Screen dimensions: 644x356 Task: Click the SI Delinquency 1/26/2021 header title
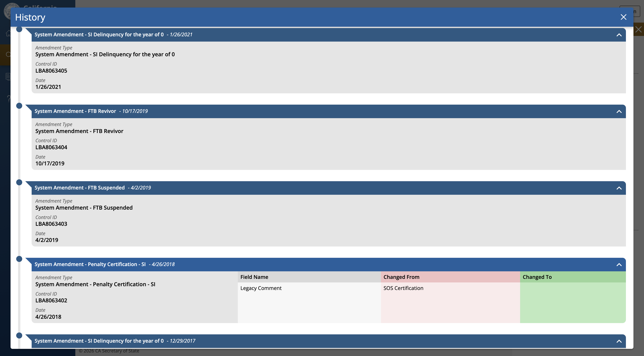coord(99,34)
